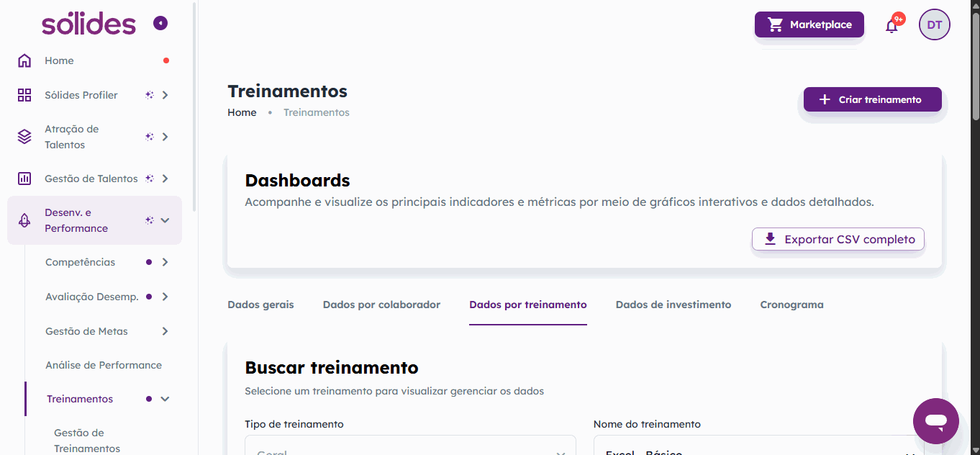Image resolution: width=980 pixels, height=455 pixels.
Task: Click Gestão de Metas sidebar item
Action: (x=86, y=331)
